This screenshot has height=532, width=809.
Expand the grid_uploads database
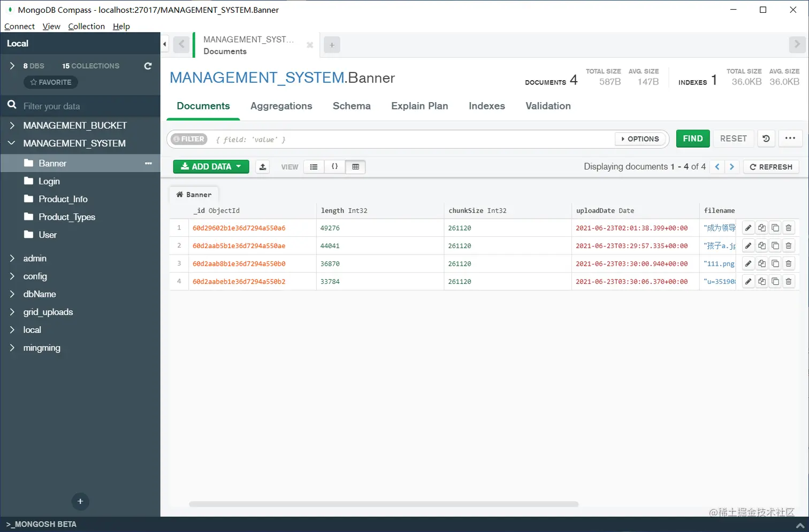coord(12,312)
